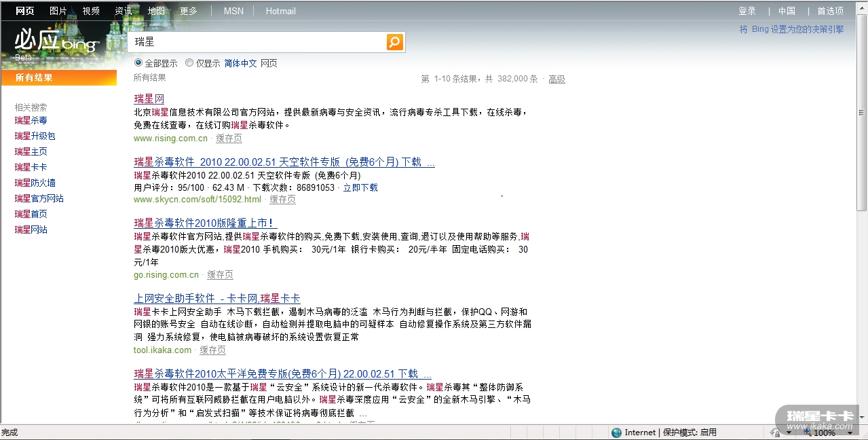Click the 完成 status bar text
Image resolution: width=868 pixels, height=440 pixels.
[10, 433]
